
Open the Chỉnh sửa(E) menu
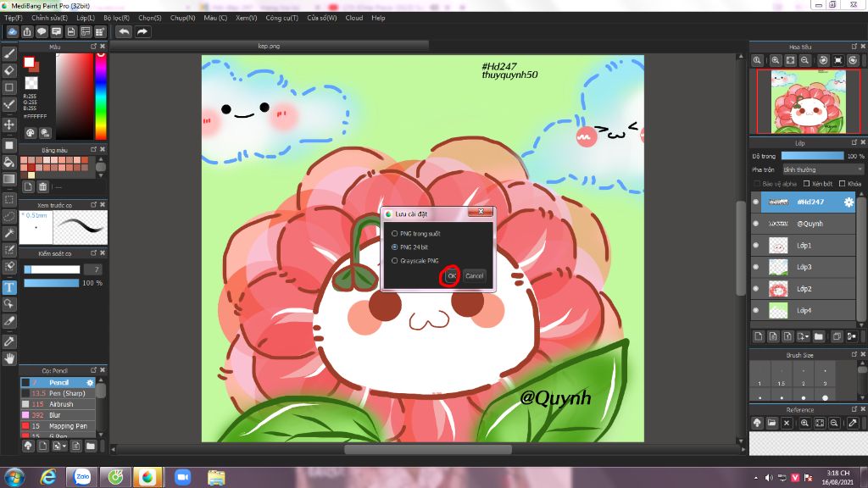coord(49,18)
